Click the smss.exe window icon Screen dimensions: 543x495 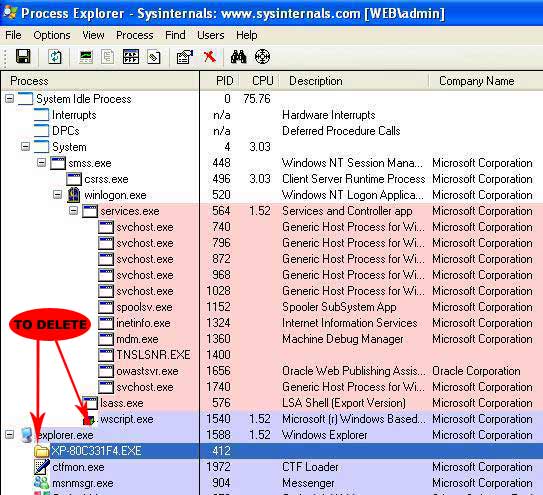click(58, 163)
